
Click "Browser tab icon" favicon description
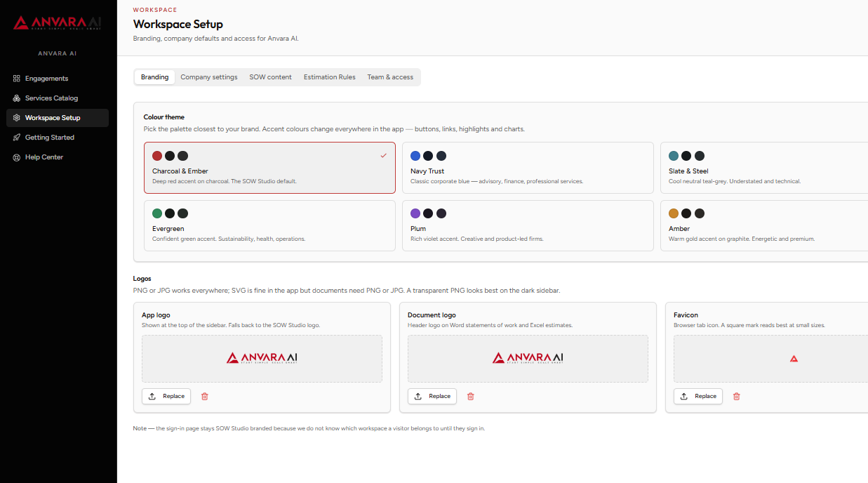[749, 325]
